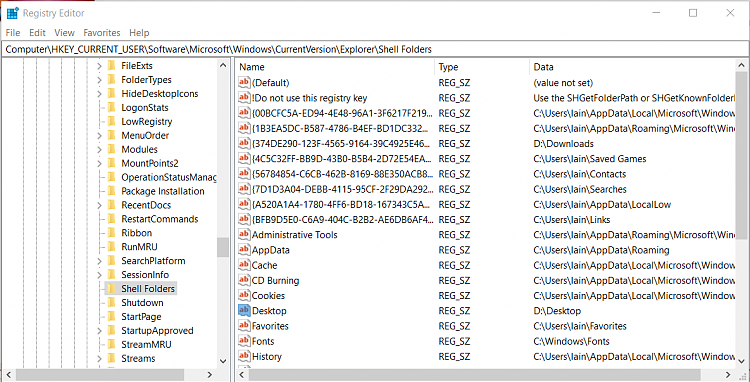Click the AppData value string icon

244,250
